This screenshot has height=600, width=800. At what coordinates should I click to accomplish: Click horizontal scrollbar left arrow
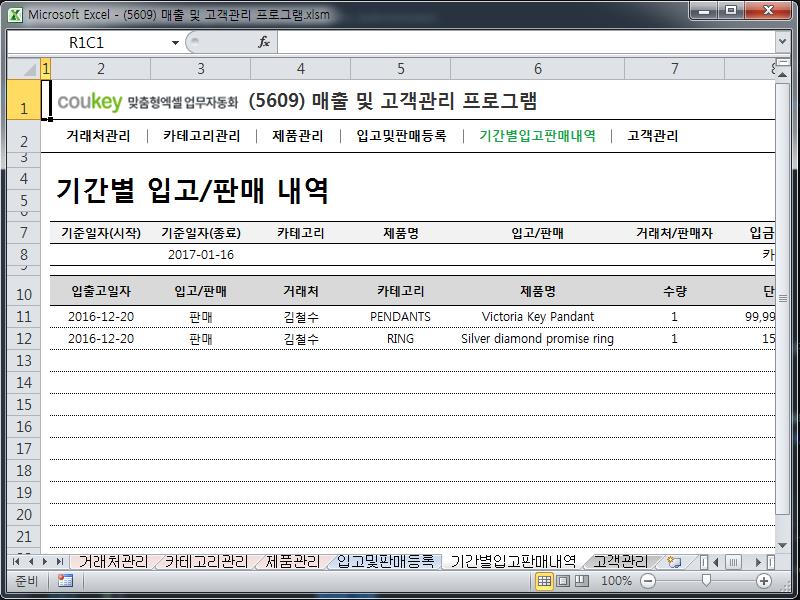coord(716,562)
